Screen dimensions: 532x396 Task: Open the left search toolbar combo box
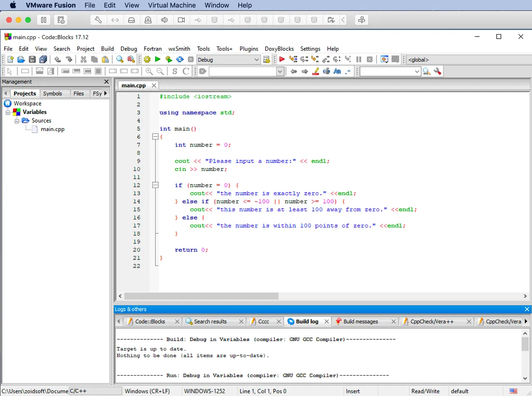[246, 72]
